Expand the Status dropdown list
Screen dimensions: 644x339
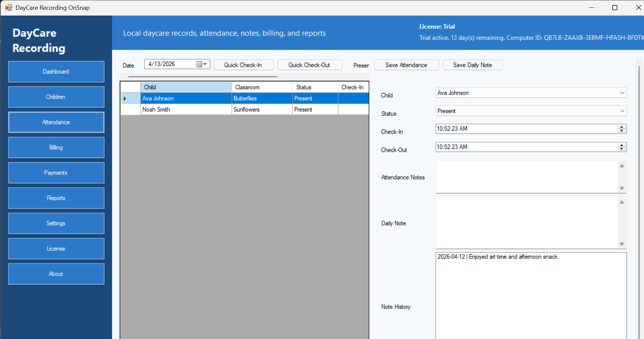[x=622, y=111]
